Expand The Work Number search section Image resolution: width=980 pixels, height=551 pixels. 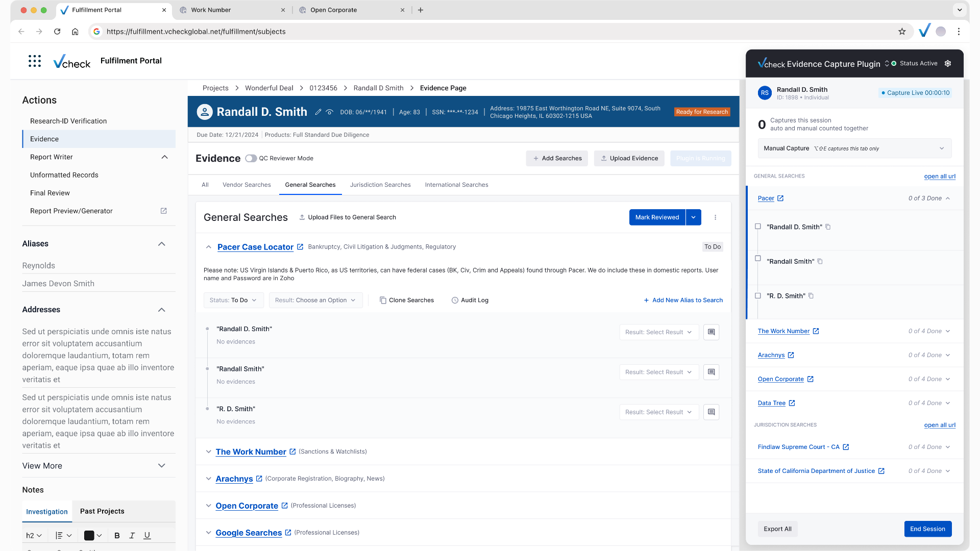pos(208,452)
